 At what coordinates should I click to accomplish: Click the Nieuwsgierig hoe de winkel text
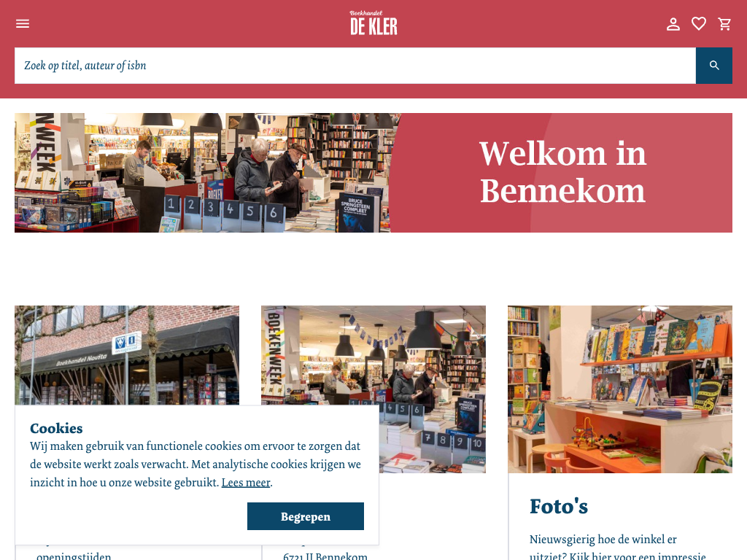click(x=603, y=540)
